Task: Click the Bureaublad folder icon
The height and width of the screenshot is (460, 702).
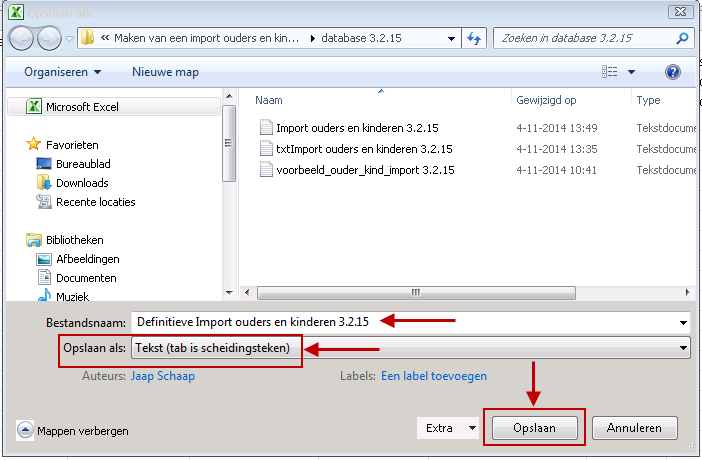Action: click(x=44, y=163)
